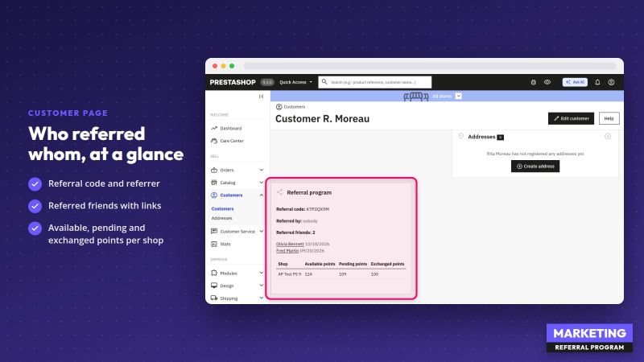Click the Help button

[609, 118]
